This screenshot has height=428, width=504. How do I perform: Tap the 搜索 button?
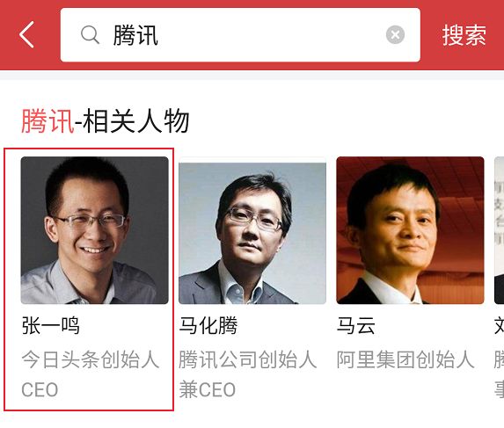click(x=464, y=35)
